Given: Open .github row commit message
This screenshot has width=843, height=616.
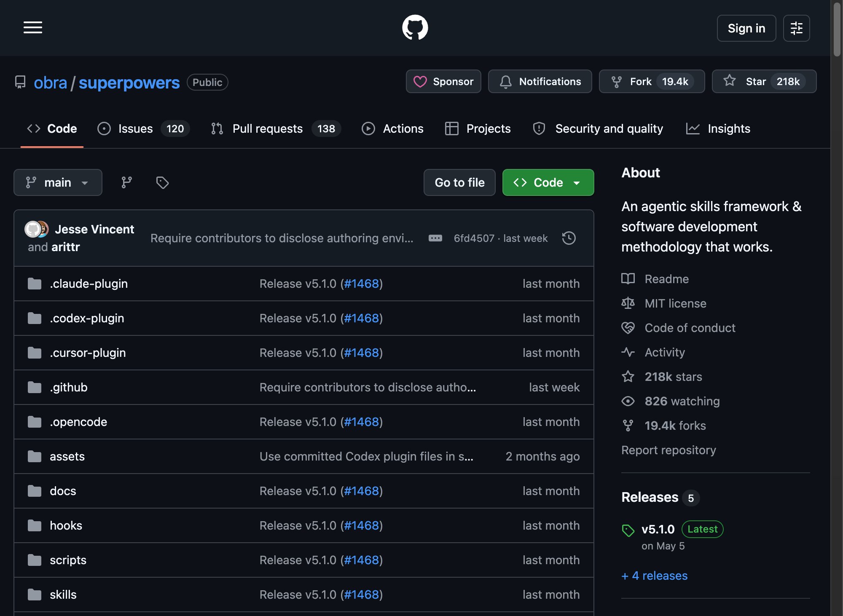Looking at the screenshot, I should pyautogui.click(x=368, y=387).
